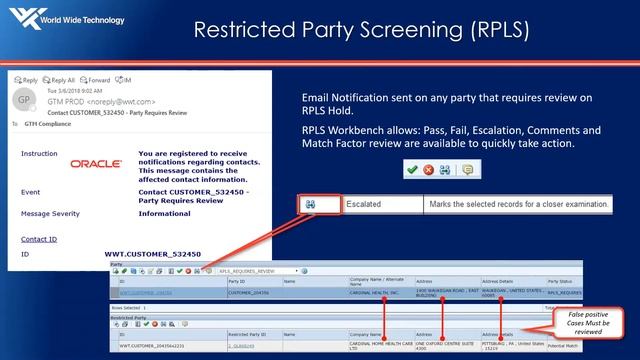Click the email subject line Party Requires Review
The width and height of the screenshot is (640, 360).
click(117, 113)
